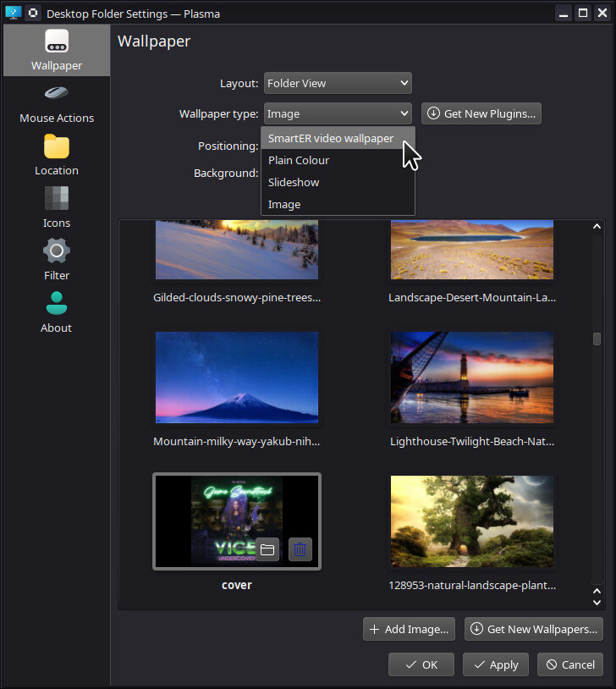Expand the Layout dropdown showing Folder View

click(338, 83)
